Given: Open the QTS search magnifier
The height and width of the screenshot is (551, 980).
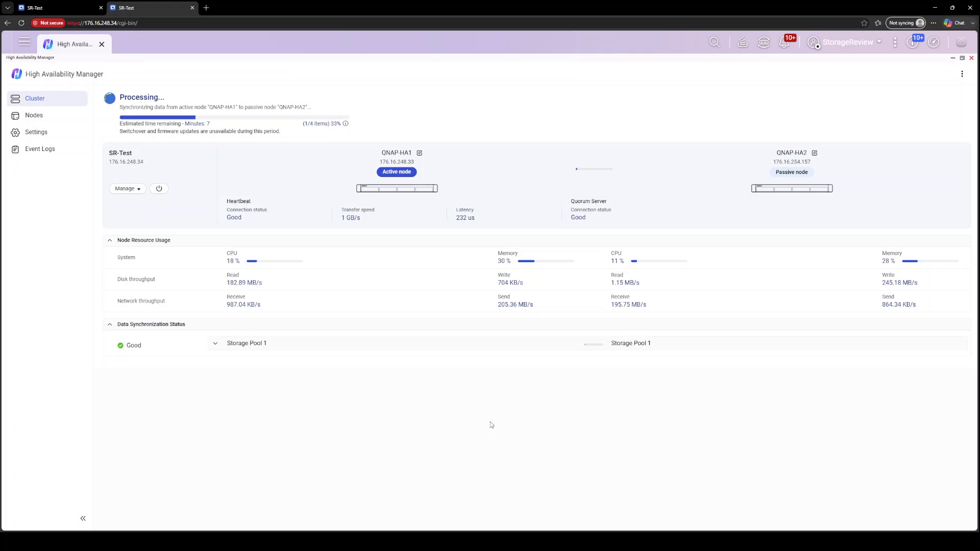Looking at the screenshot, I should [715, 42].
